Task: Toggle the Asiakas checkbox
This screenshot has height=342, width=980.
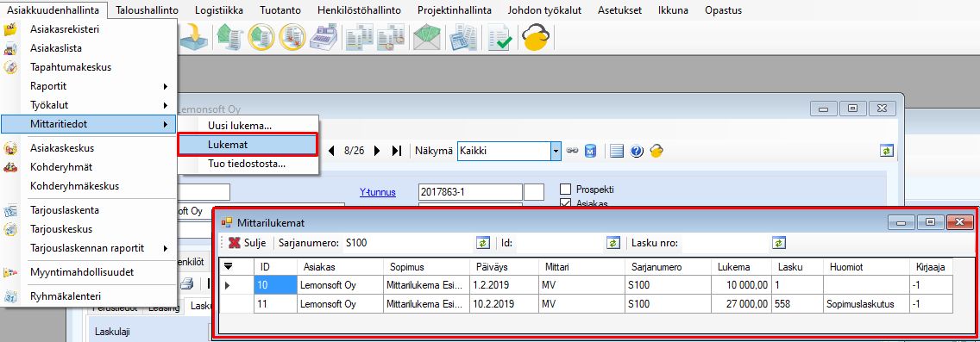Action: pyautogui.click(x=566, y=203)
